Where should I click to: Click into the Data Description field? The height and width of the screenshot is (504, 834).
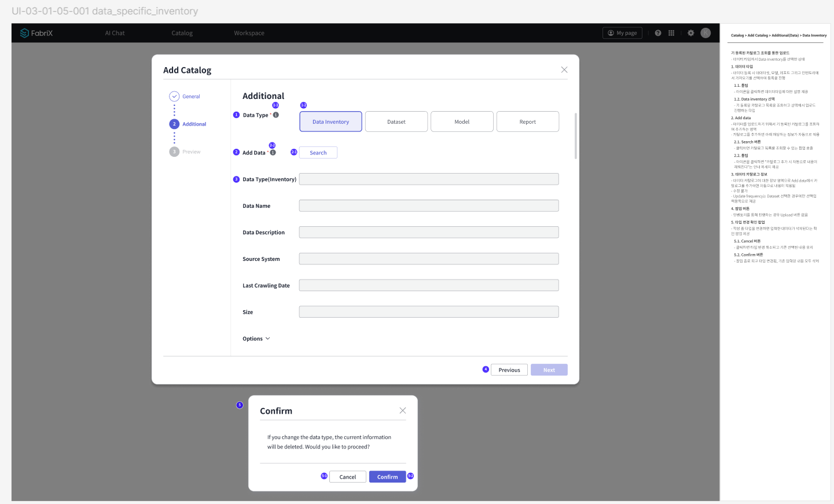[429, 233]
